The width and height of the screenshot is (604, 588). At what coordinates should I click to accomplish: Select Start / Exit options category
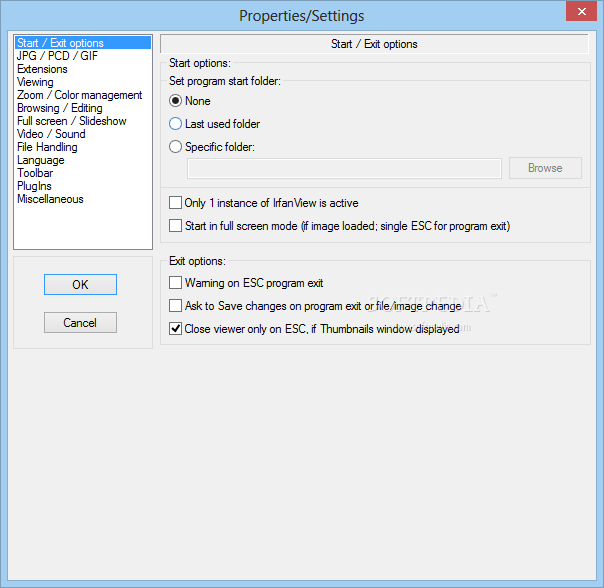(82, 43)
